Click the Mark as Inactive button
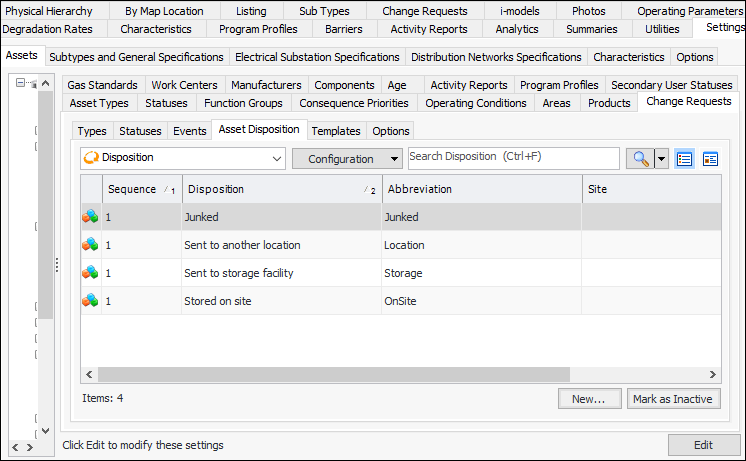Screen dimensions: 746x461 pyautogui.click(x=673, y=399)
